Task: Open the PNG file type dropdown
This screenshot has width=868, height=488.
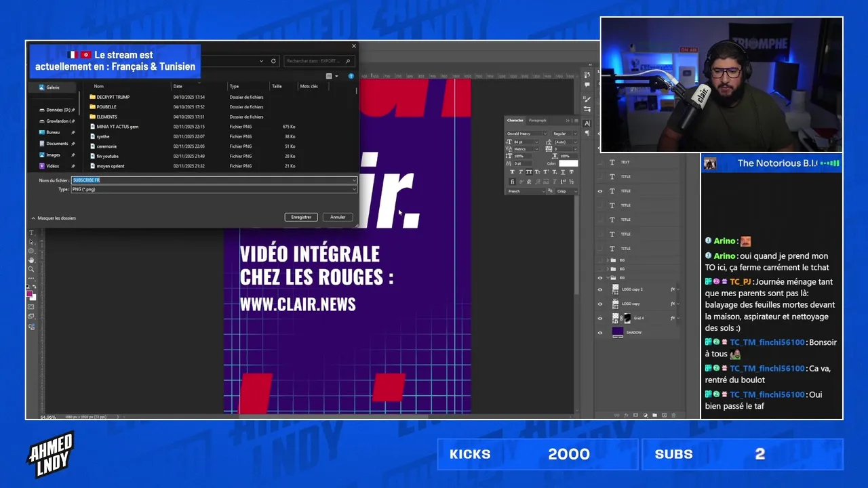Action: [214, 189]
